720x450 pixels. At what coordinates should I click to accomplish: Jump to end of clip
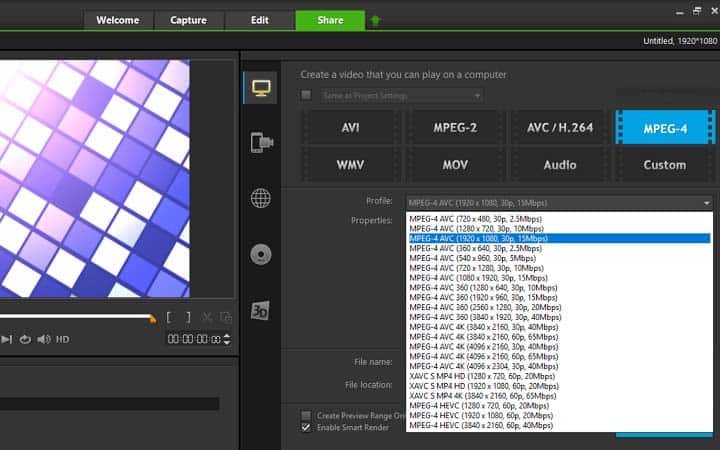6,339
